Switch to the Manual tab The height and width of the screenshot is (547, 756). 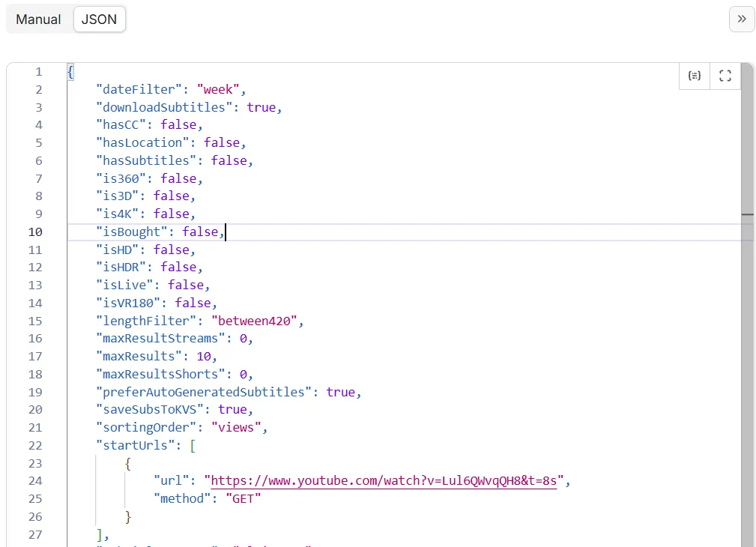pos(38,19)
